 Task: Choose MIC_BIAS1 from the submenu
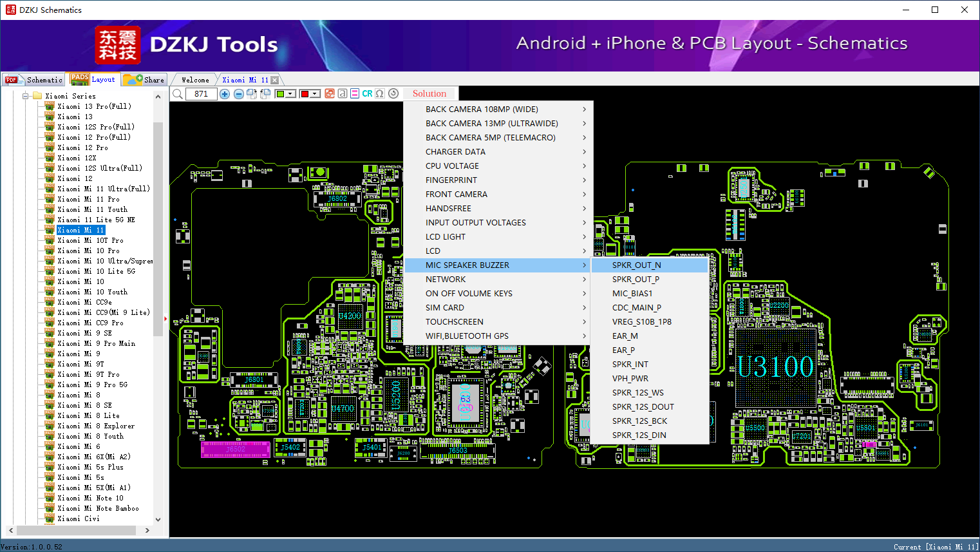650,294
